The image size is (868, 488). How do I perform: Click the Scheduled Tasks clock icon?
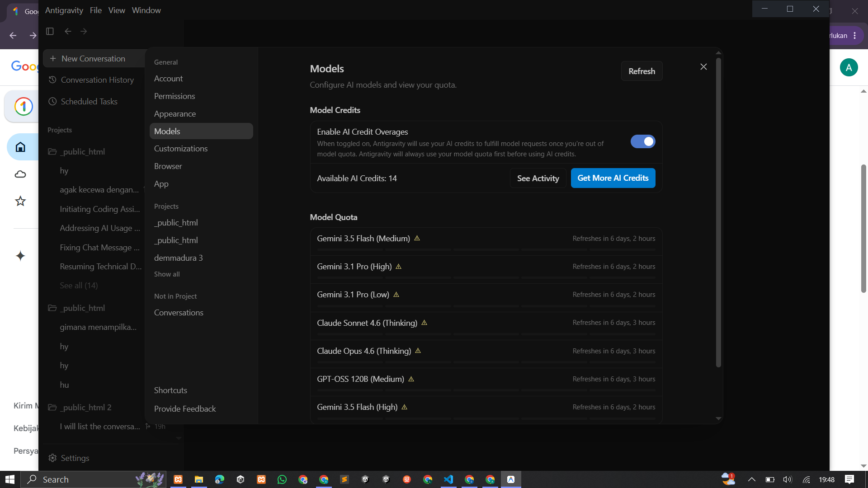pyautogui.click(x=52, y=102)
